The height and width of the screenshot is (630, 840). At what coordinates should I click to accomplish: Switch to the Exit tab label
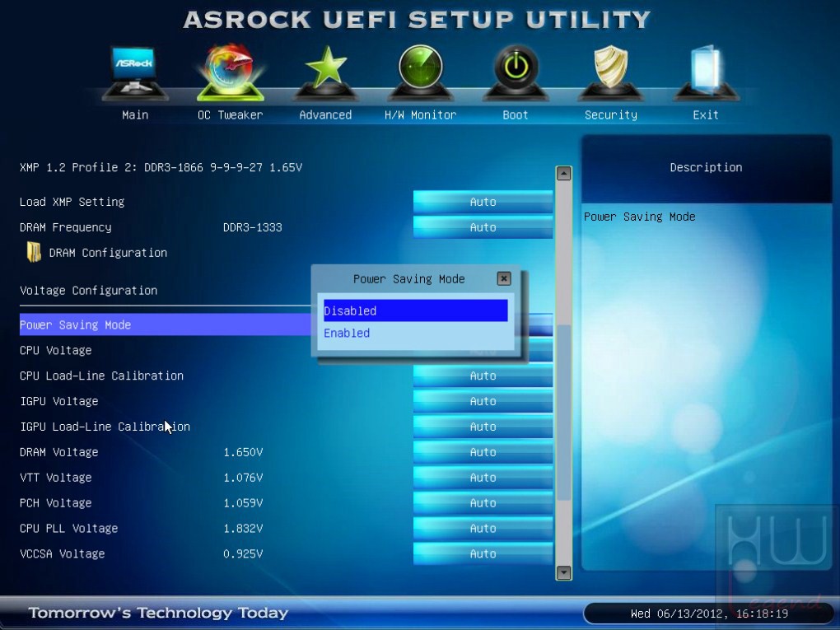pos(706,114)
